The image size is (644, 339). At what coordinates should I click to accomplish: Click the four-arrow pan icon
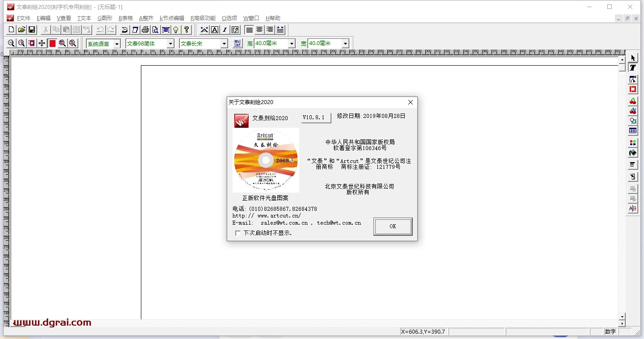coord(42,43)
